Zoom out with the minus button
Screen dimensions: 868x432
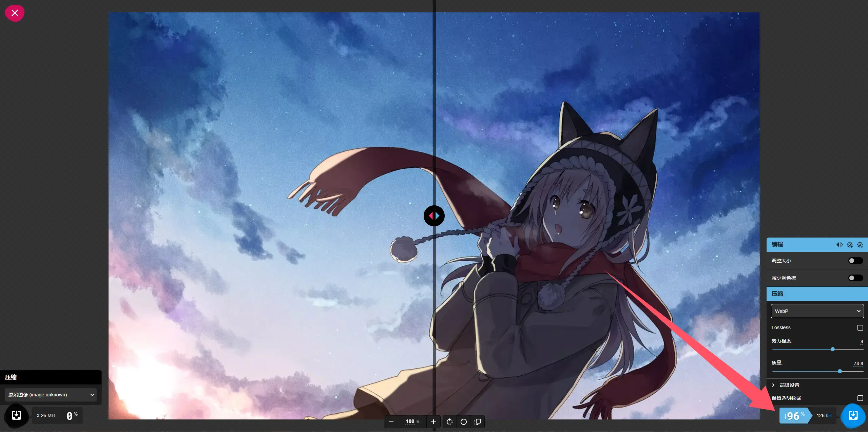tap(391, 421)
